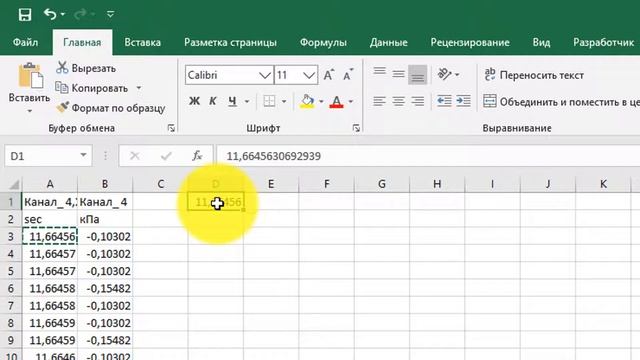This screenshot has height=360, width=640.
Task: Open the Формулы tab
Action: pyautogui.click(x=323, y=42)
